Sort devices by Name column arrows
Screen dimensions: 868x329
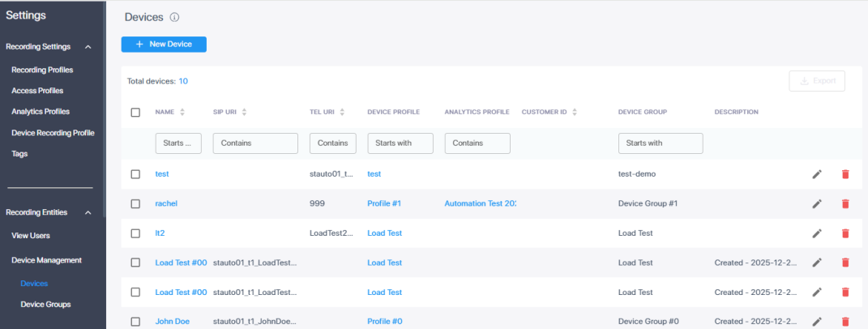(x=182, y=112)
